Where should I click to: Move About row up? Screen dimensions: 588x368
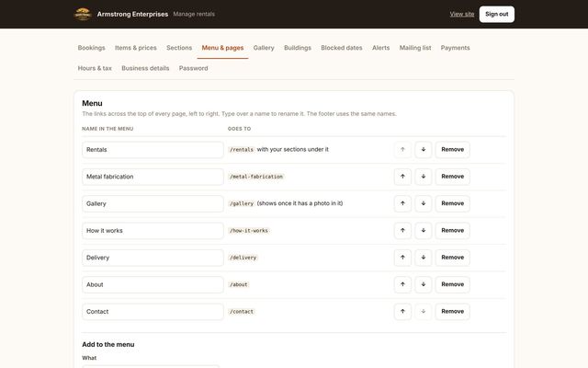(402, 284)
